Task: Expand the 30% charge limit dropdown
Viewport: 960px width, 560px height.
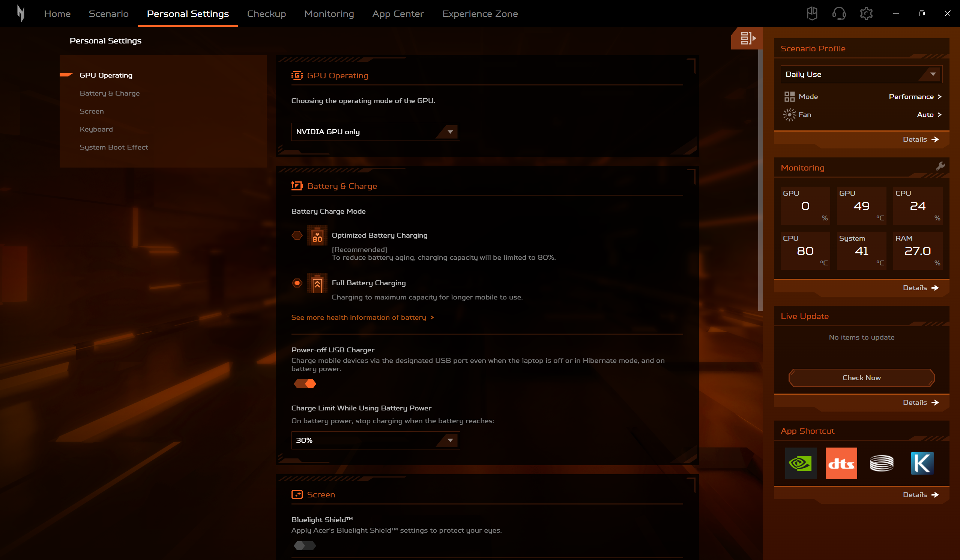Action: (x=375, y=440)
